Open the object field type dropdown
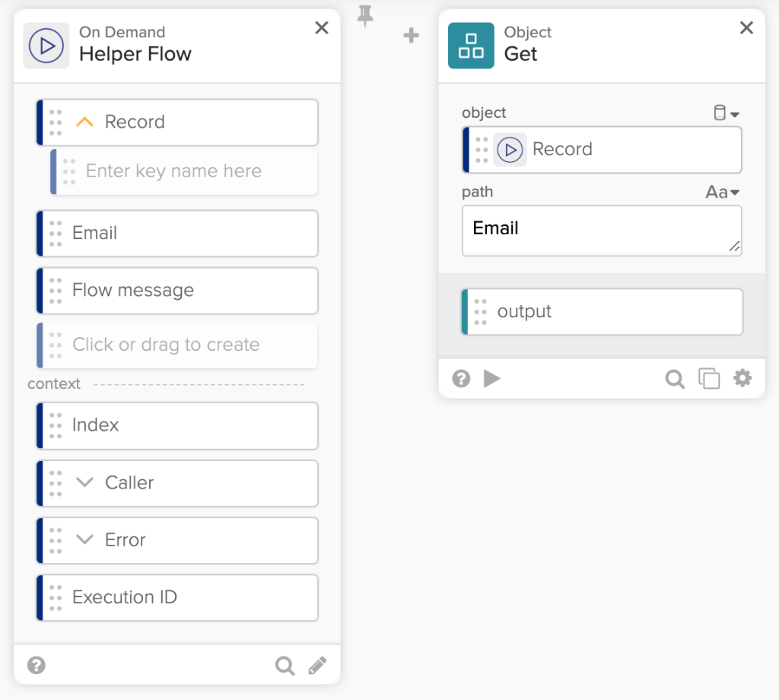Screen dimensions: 779x700 727,113
